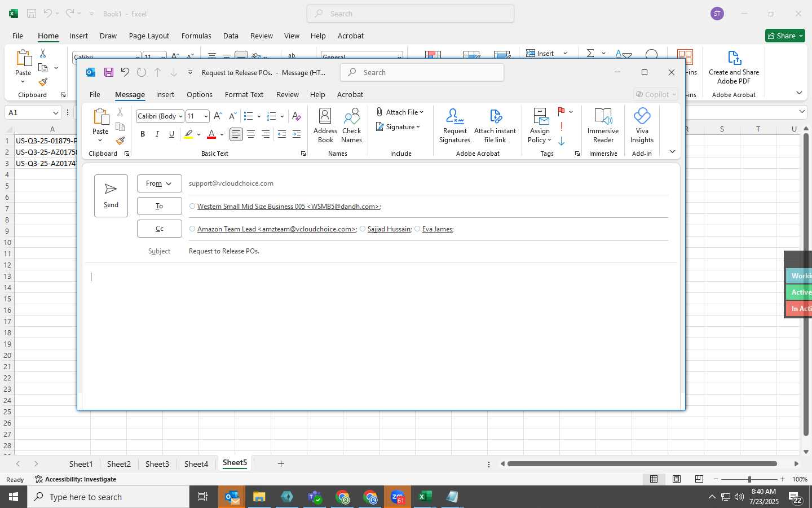Toggle Underline formatting in message ribbon
The width and height of the screenshot is (812, 508).
[172, 134]
